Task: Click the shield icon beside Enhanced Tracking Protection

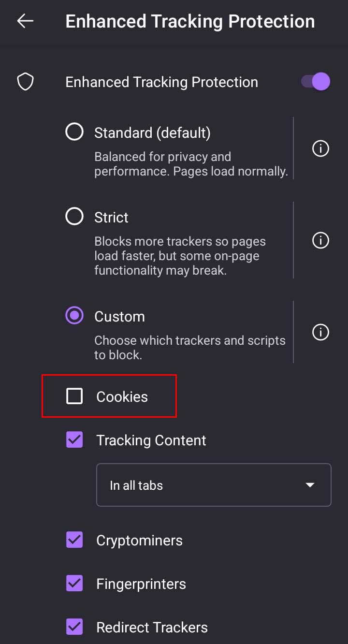Action: pyautogui.click(x=25, y=82)
